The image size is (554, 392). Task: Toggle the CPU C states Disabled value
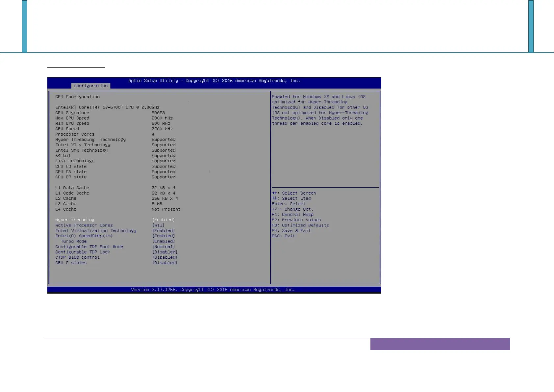click(165, 263)
